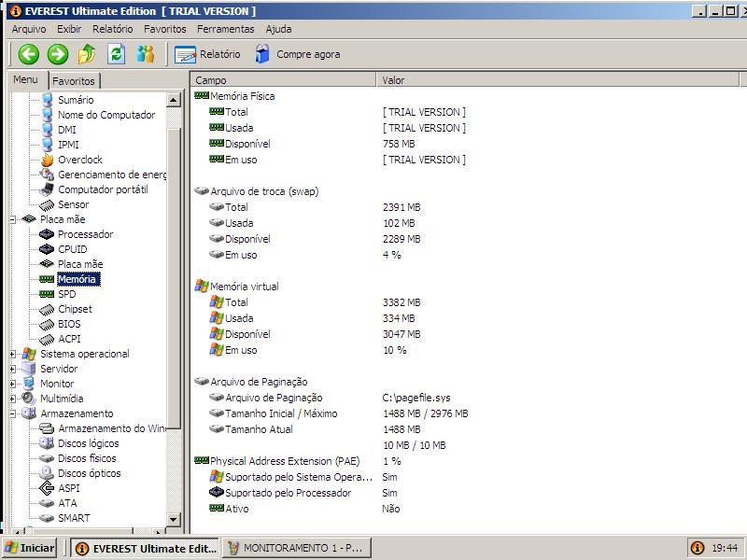Viewport: 747px width, 560px height.
Task: Open the users/community toolbar icon
Action: [146, 54]
